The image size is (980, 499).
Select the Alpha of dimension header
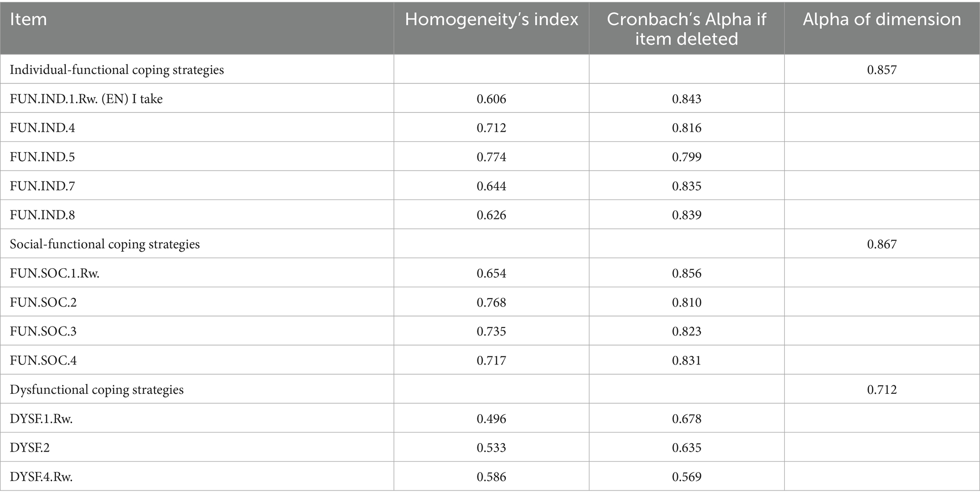882,19
